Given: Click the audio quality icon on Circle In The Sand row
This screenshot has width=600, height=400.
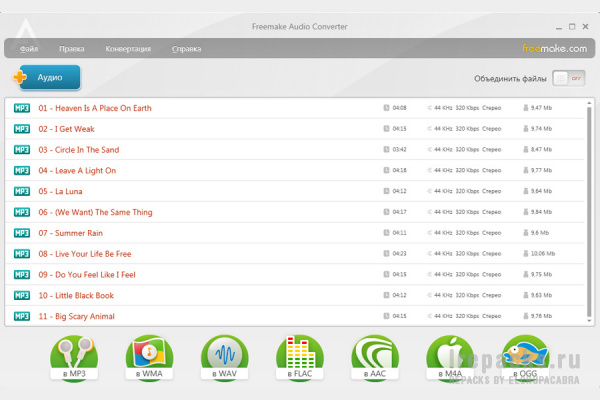Looking at the screenshot, I should [429, 150].
